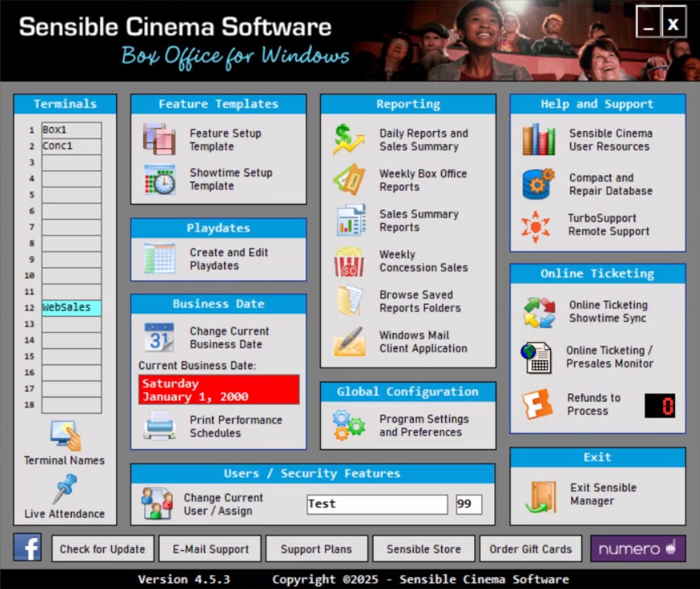
Task: Click the E-Mail Support button
Action: 210,549
